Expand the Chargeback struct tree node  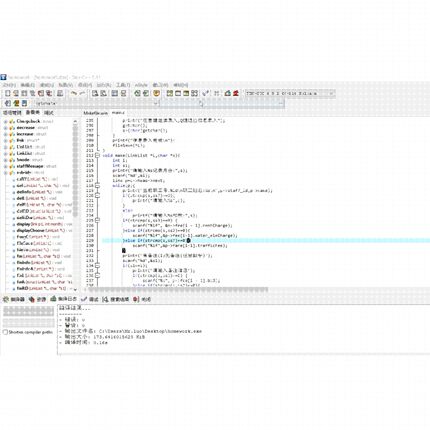tap(5, 121)
